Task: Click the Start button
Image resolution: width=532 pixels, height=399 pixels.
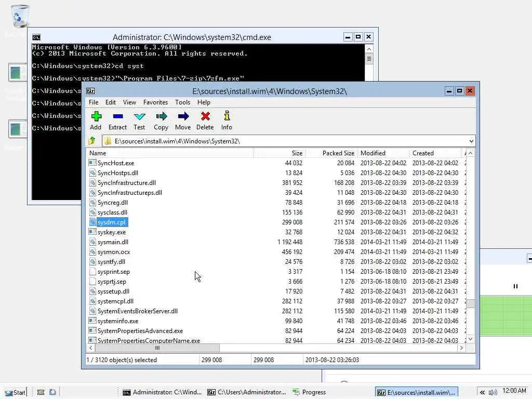Action: click(x=15, y=392)
